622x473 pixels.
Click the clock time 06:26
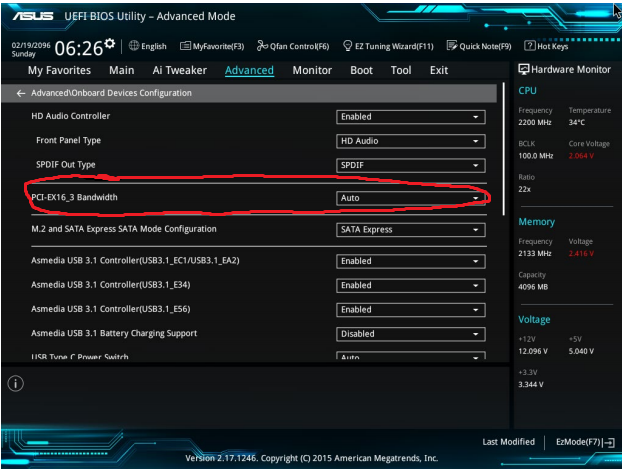pyautogui.click(x=79, y=48)
